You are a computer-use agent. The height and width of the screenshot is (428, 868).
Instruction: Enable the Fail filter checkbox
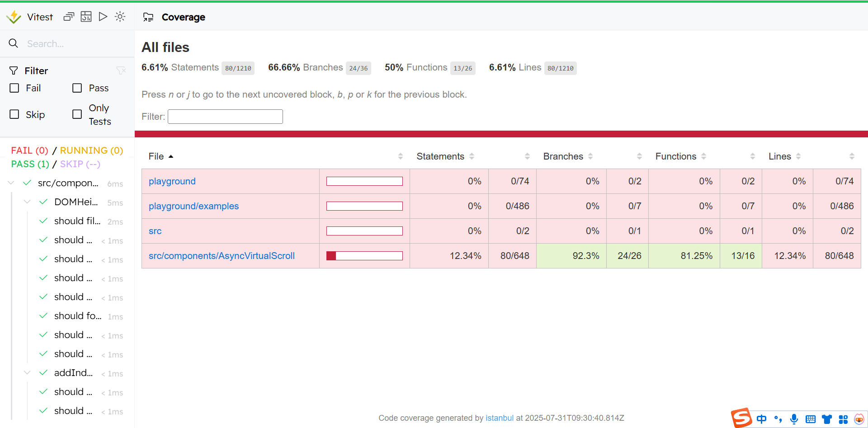[14, 88]
